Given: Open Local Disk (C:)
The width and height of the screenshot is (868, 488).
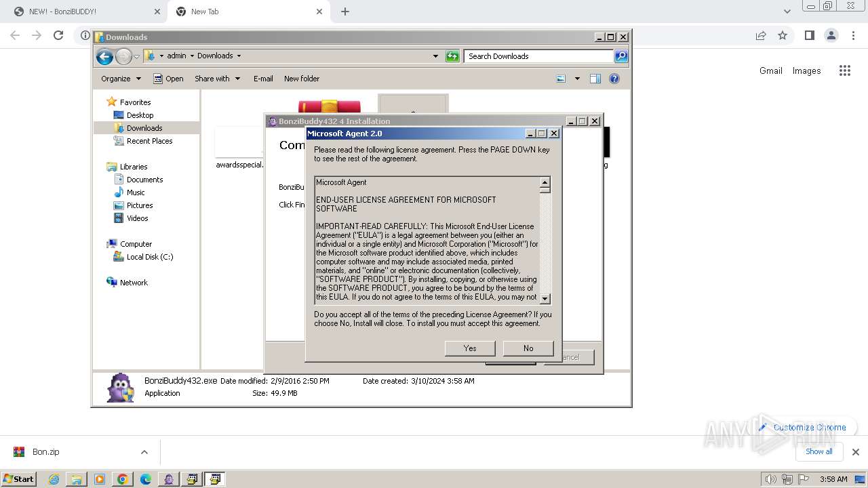Looking at the screenshot, I should [149, 257].
